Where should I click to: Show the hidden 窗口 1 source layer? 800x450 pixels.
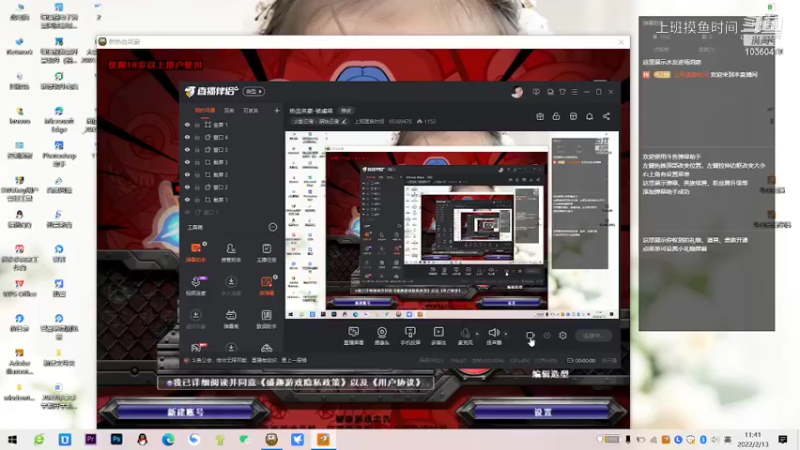pyautogui.click(x=187, y=212)
